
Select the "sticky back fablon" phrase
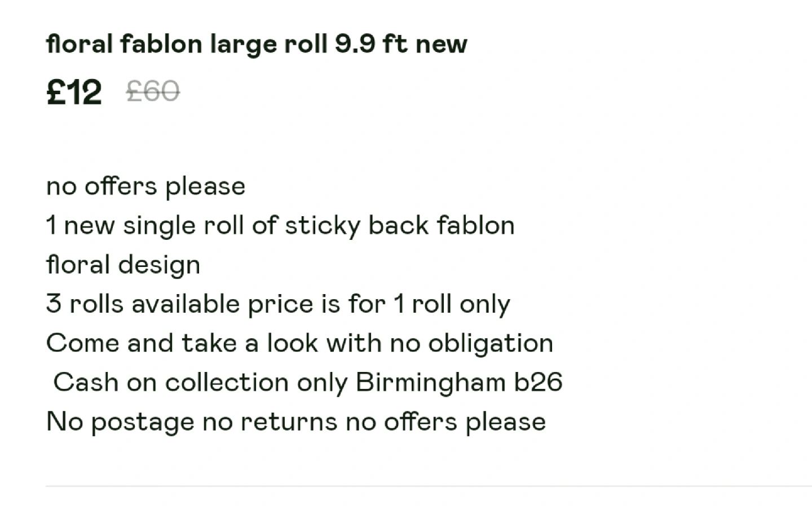click(399, 225)
